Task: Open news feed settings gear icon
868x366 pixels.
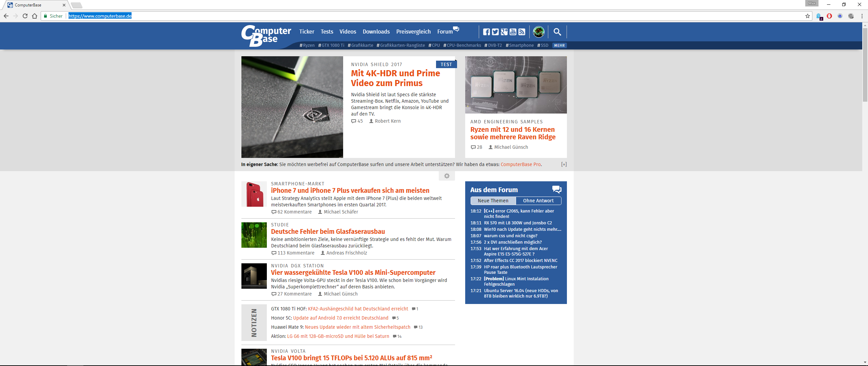Action: (x=447, y=176)
